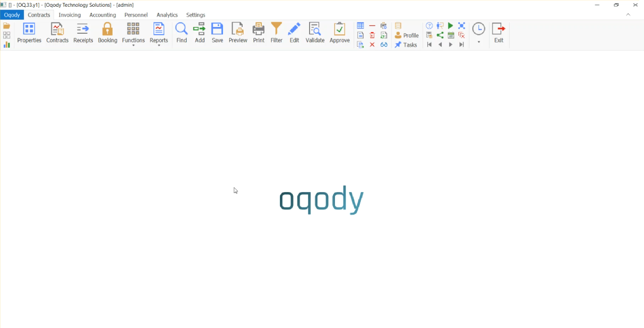
Task: Expand the Functions dropdown
Action: [133, 45]
